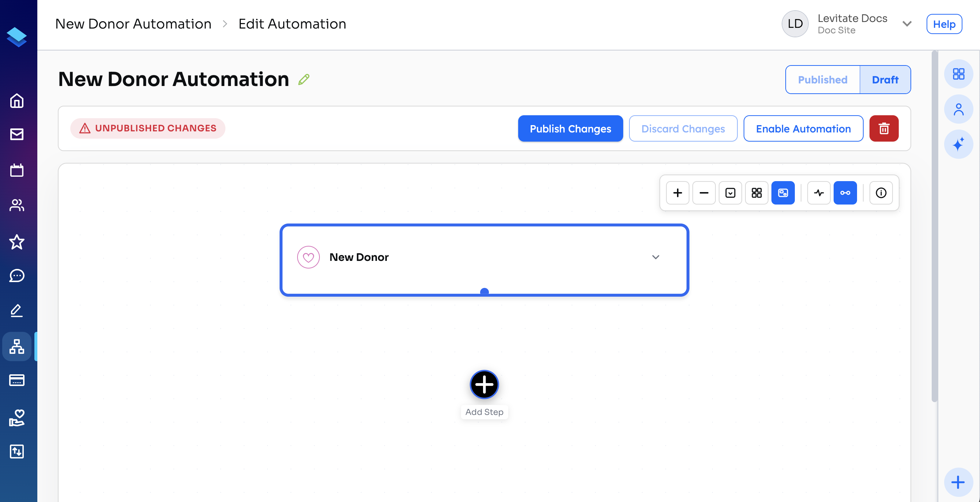The height and width of the screenshot is (502, 980).
Task: Open the pen signature icon in sidebar
Action: pyautogui.click(x=17, y=311)
